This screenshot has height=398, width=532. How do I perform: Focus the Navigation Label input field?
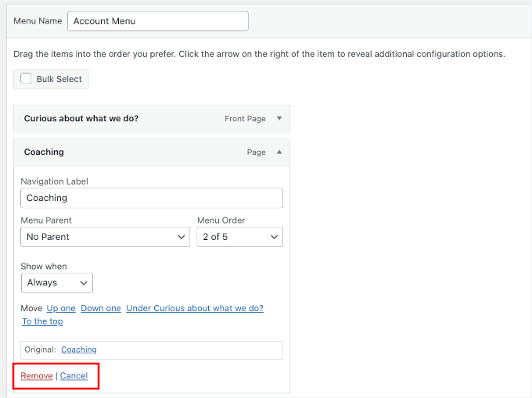click(152, 198)
